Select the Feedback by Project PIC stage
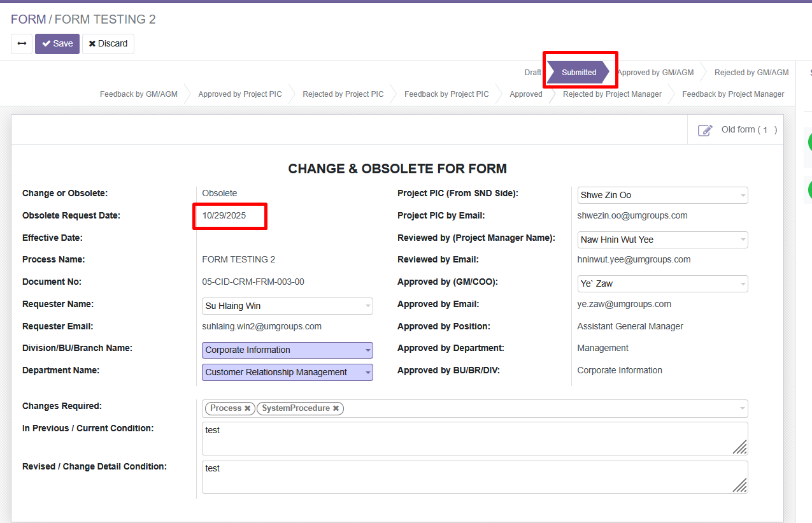The width and height of the screenshot is (812, 523). click(x=446, y=94)
